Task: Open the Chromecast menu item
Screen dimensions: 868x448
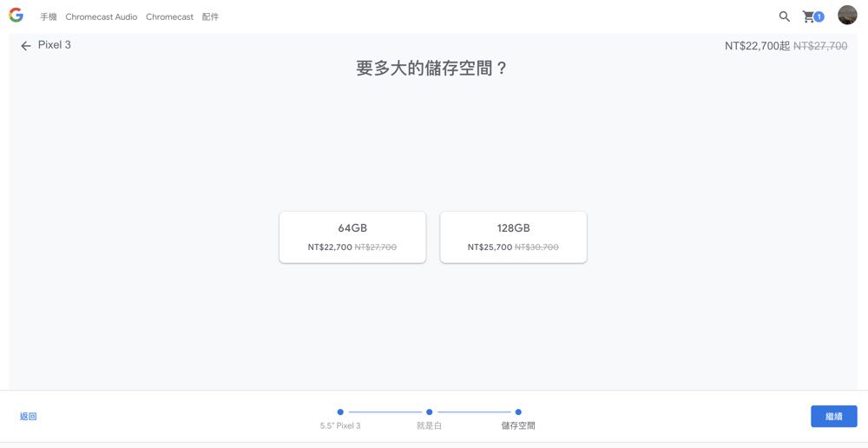Action: (169, 17)
